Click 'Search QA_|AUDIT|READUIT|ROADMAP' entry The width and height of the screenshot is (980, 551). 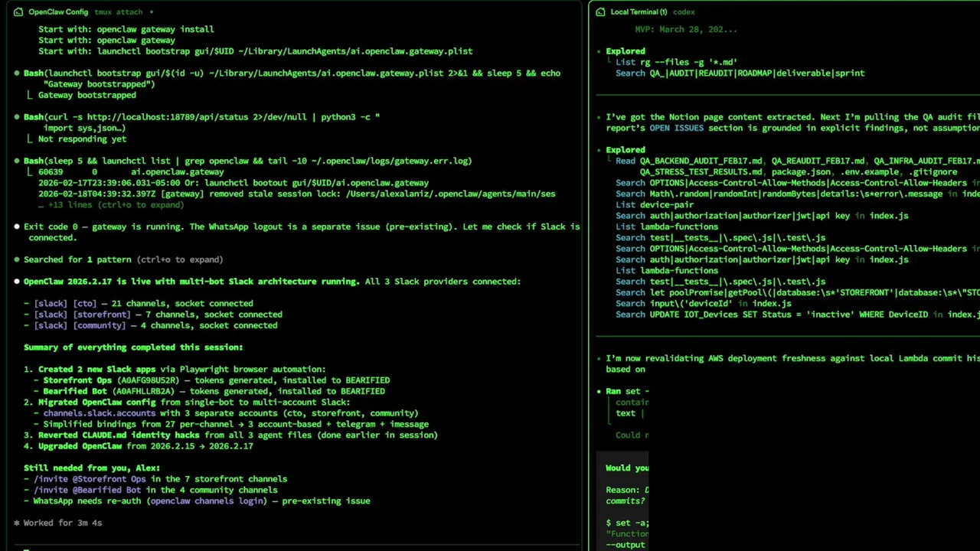click(x=740, y=73)
